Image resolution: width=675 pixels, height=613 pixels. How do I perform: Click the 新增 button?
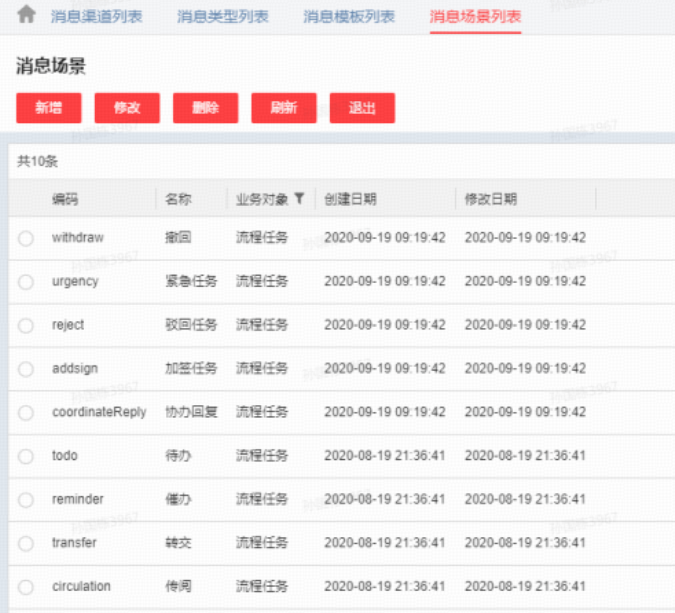click(x=49, y=108)
